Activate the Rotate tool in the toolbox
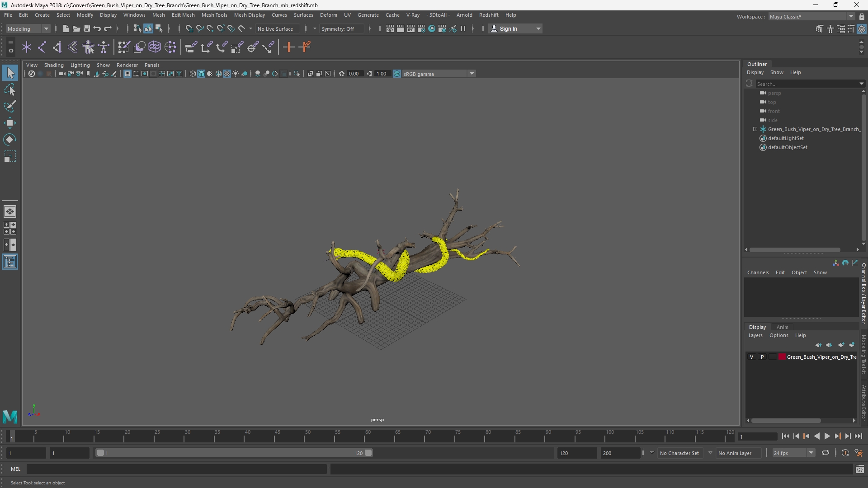 pyautogui.click(x=10, y=140)
